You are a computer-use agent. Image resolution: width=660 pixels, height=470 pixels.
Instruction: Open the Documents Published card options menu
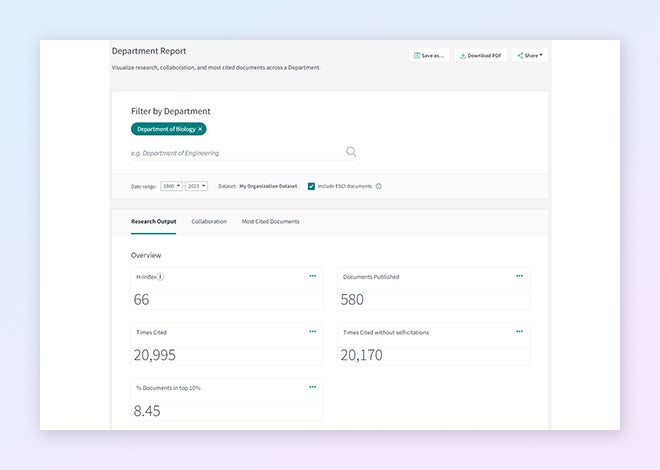pyautogui.click(x=519, y=276)
